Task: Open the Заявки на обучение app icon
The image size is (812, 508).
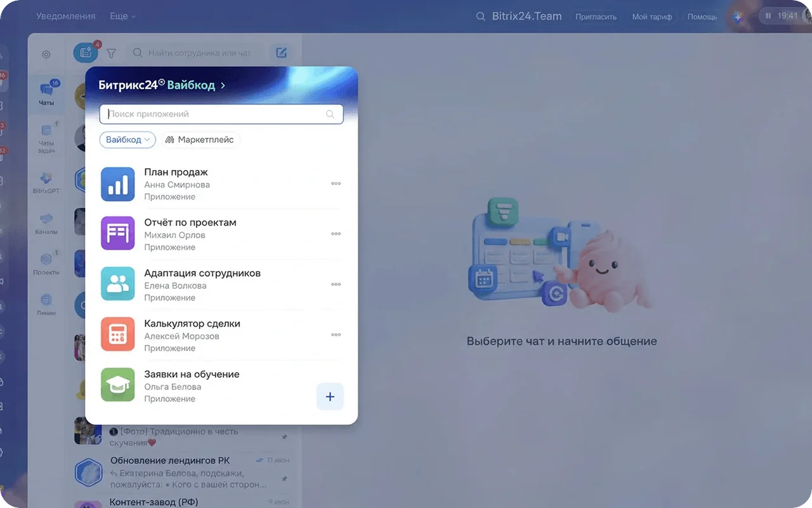Action: click(x=118, y=386)
